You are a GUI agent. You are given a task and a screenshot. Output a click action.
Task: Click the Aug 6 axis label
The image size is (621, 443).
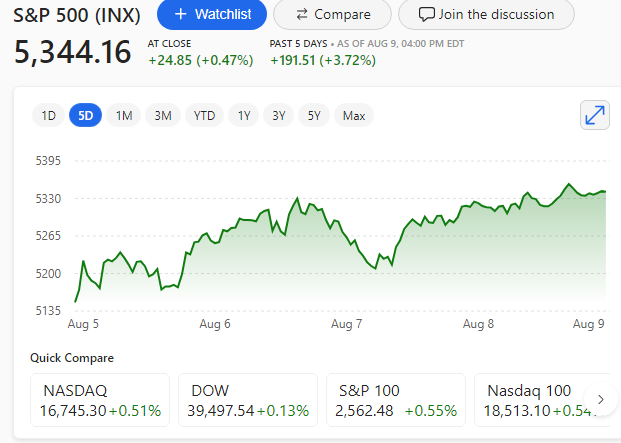coord(215,324)
